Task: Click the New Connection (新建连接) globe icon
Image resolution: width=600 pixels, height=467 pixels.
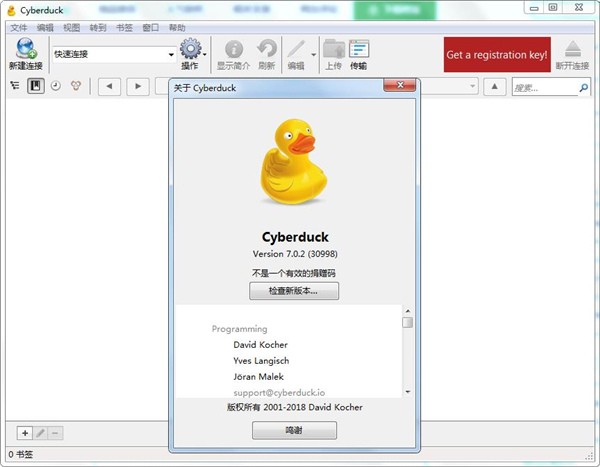Action: point(26,49)
